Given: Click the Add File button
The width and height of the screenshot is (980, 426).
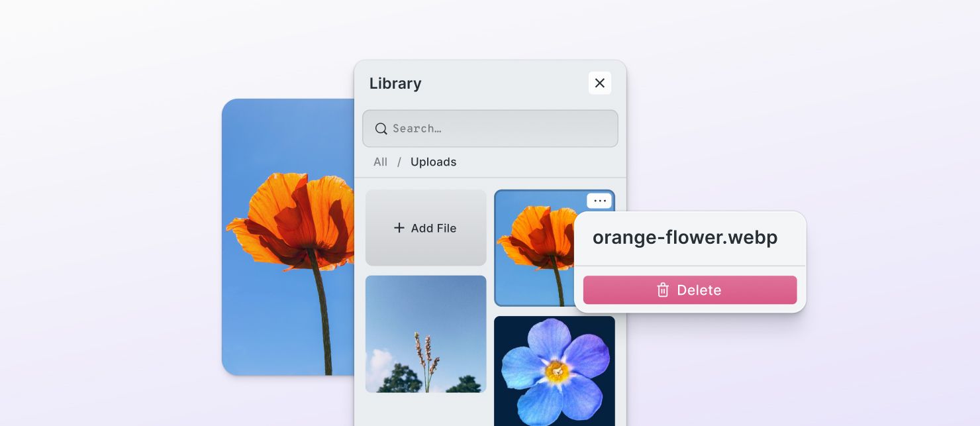Looking at the screenshot, I should (426, 228).
